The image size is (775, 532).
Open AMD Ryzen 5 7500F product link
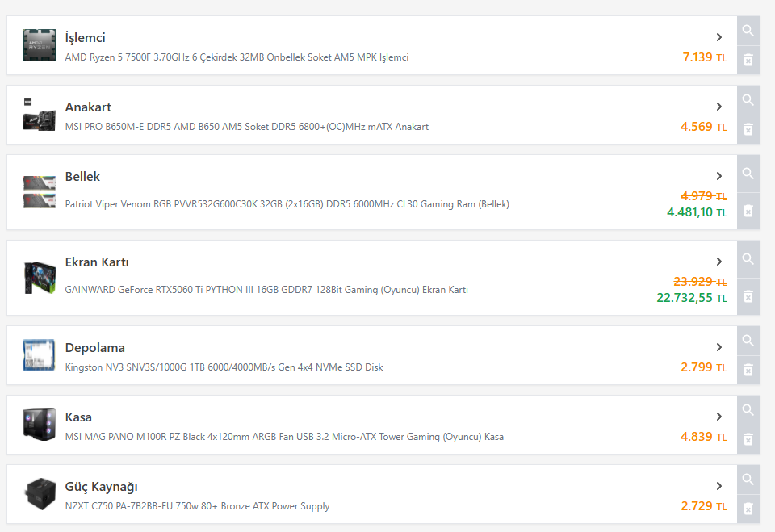pyautogui.click(x=237, y=57)
